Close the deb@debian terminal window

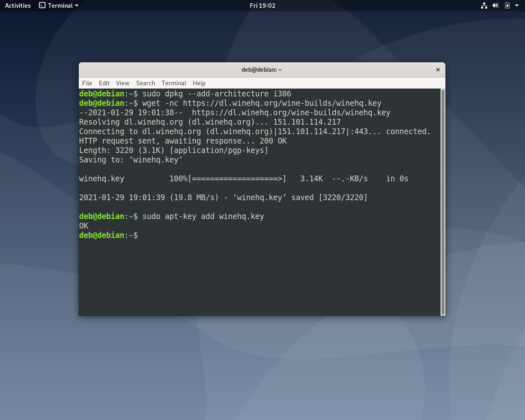[438, 70]
